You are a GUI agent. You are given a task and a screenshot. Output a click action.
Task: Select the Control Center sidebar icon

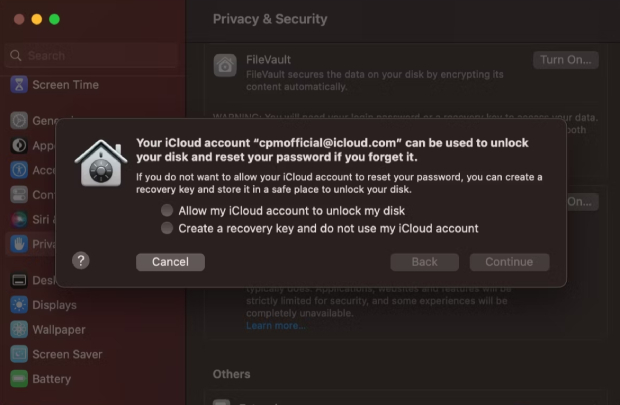[x=19, y=195]
